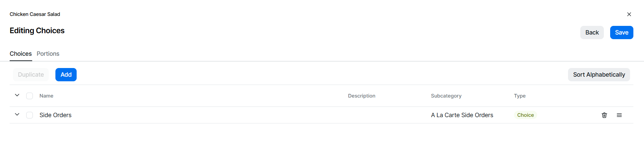Click the Type column header
Screen dimensions: 644x145
pos(520,96)
